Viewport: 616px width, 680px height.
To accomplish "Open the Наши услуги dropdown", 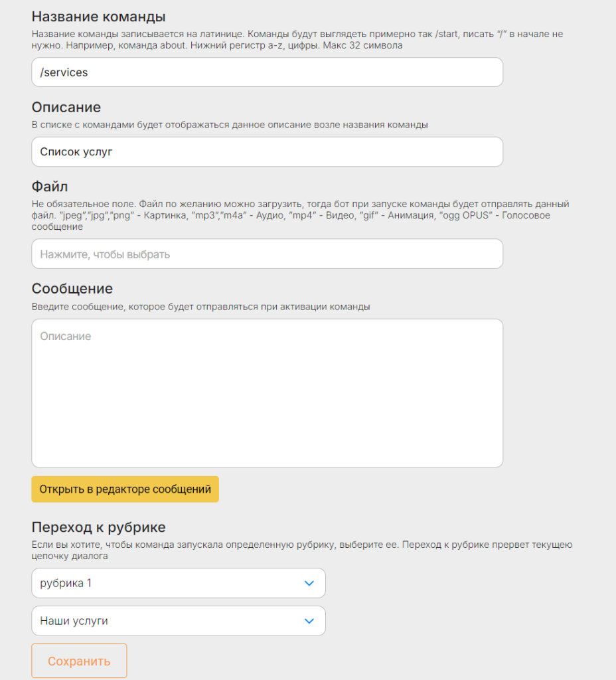I will tap(179, 621).
